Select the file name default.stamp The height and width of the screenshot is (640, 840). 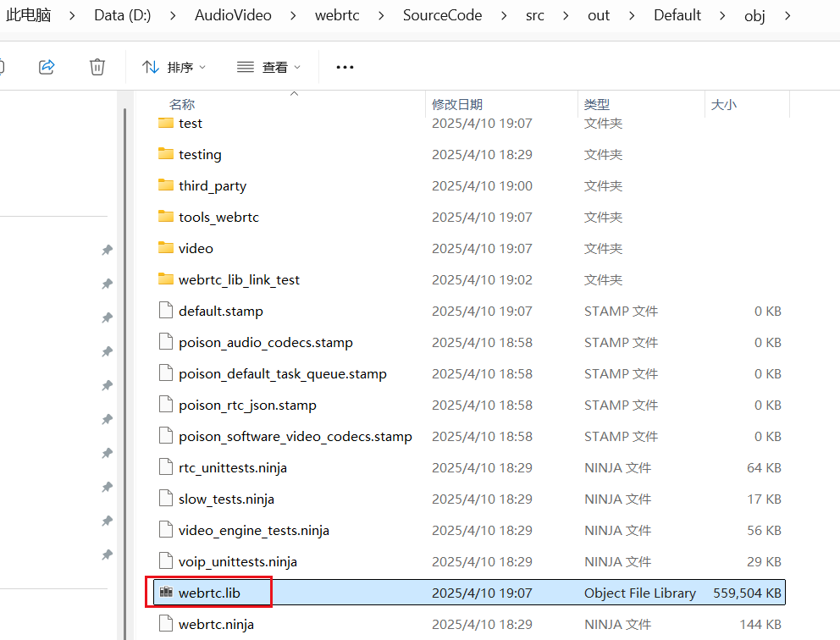221,312
